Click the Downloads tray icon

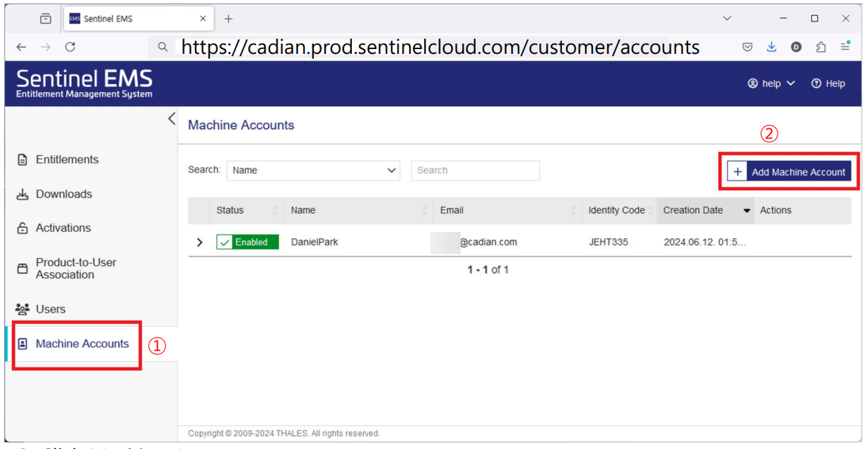coord(23,195)
